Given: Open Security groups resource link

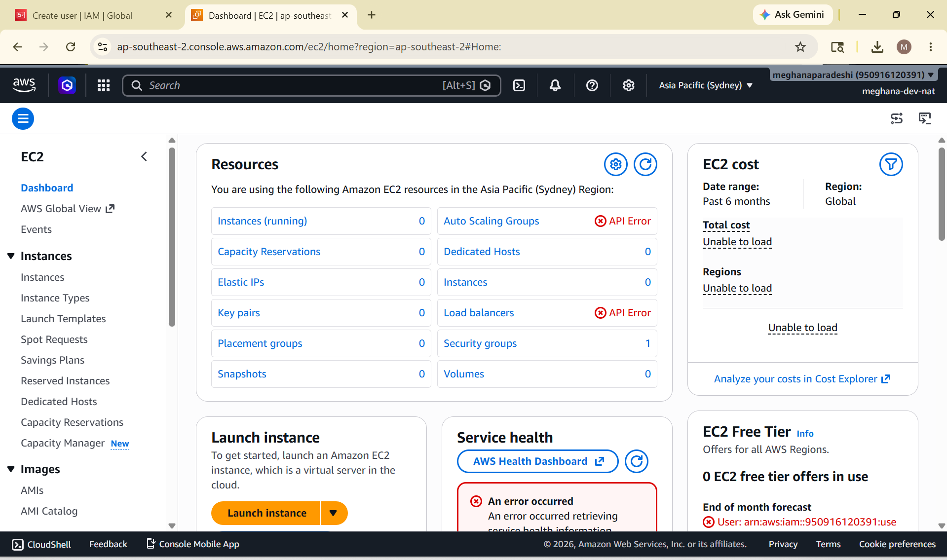Looking at the screenshot, I should tap(480, 343).
